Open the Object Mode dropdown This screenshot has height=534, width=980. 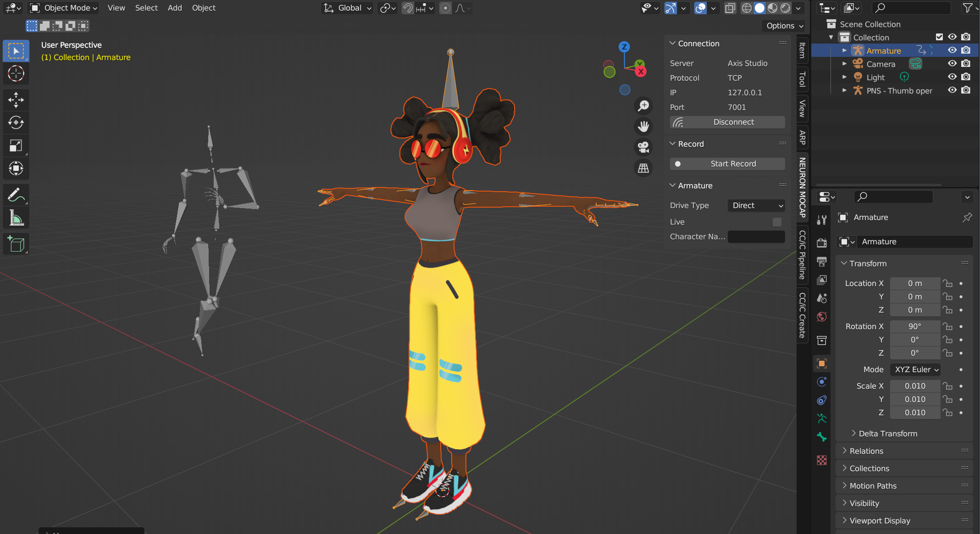coord(64,8)
